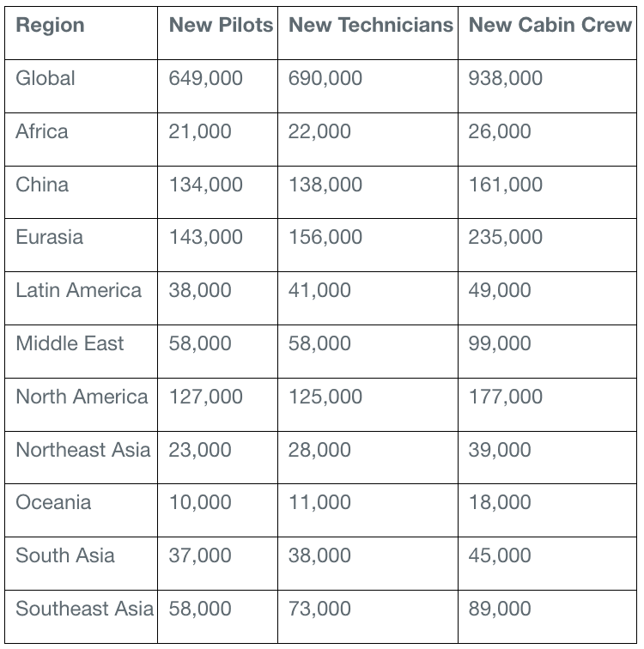The width and height of the screenshot is (644, 649).
Task: Select the New Technicians header cell
Action: [370, 25]
